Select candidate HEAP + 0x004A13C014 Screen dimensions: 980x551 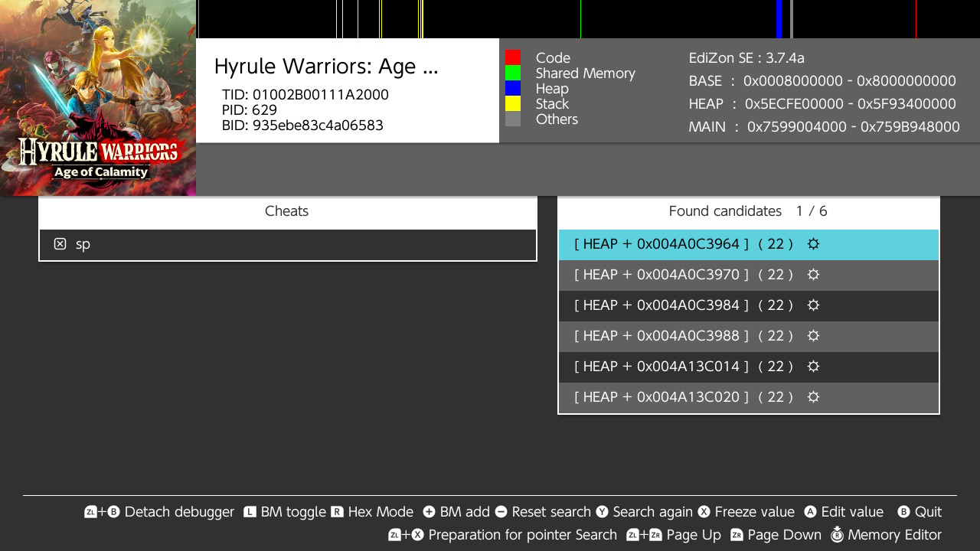tap(749, 367)
